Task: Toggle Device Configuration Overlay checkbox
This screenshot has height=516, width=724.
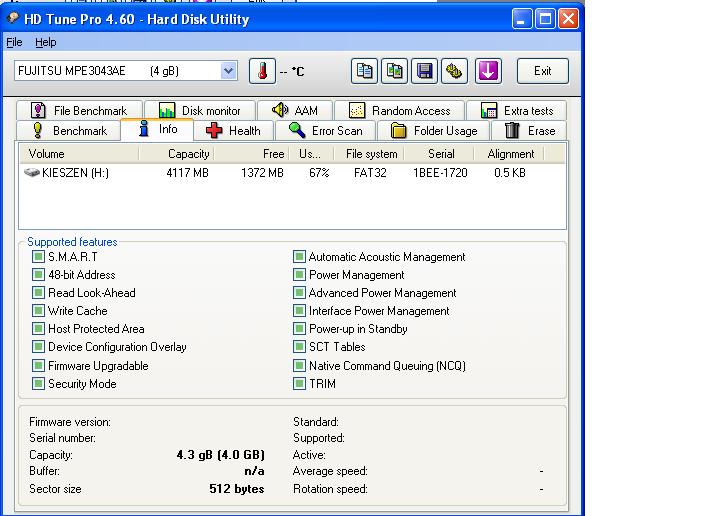Action: click(38, 347)
